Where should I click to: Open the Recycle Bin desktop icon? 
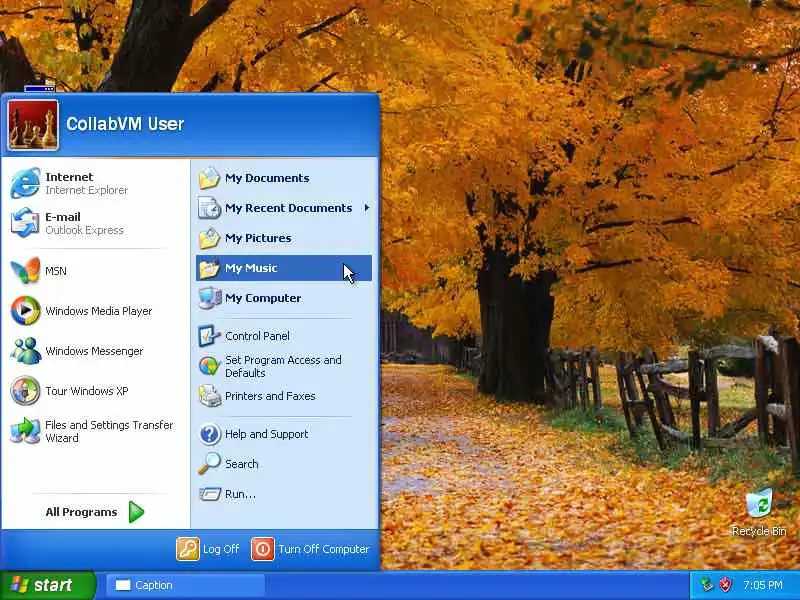click(759, 504)
